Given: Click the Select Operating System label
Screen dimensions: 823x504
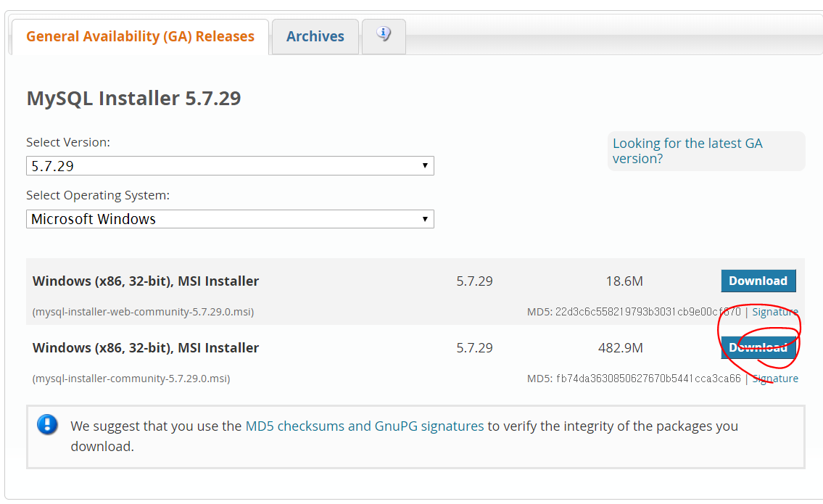Looking at the screenshot, I should coord(98,195).
